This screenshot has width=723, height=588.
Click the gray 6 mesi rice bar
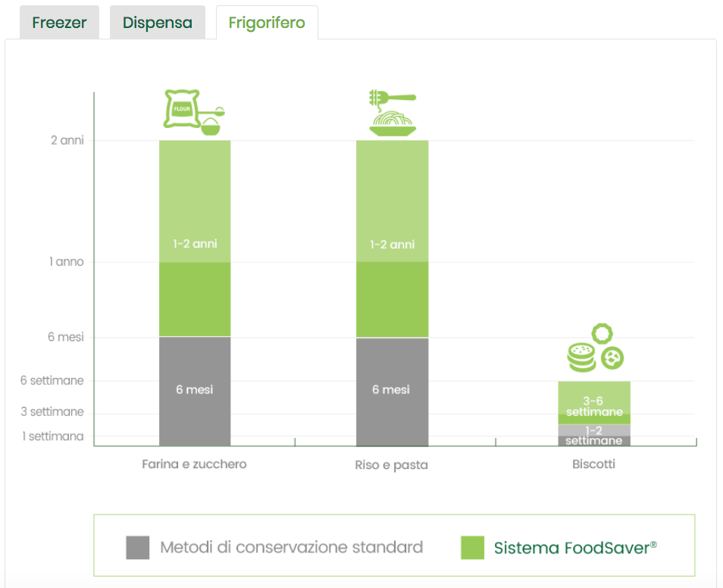pyautogui.click(x=392, y=390)
